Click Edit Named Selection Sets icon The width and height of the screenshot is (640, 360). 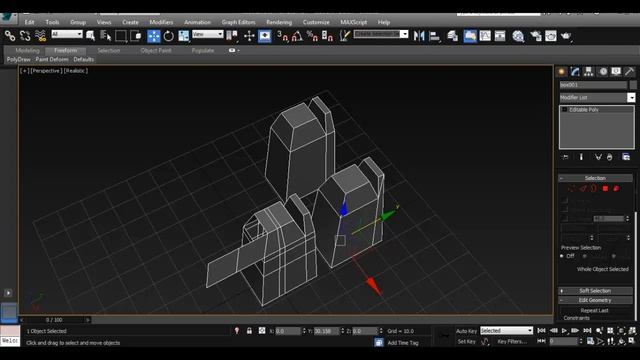(x=345, y=36)
